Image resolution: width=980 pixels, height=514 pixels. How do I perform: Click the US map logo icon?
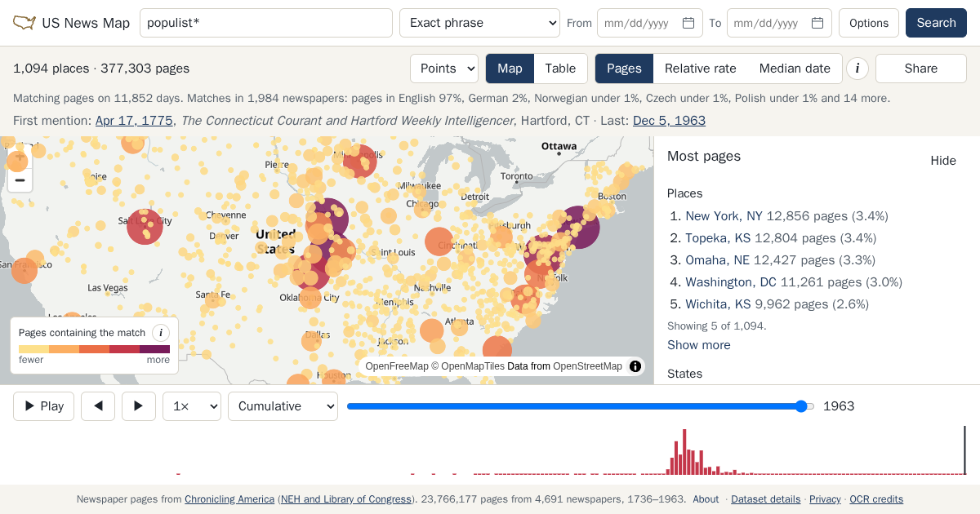click(x=24, y=23)
